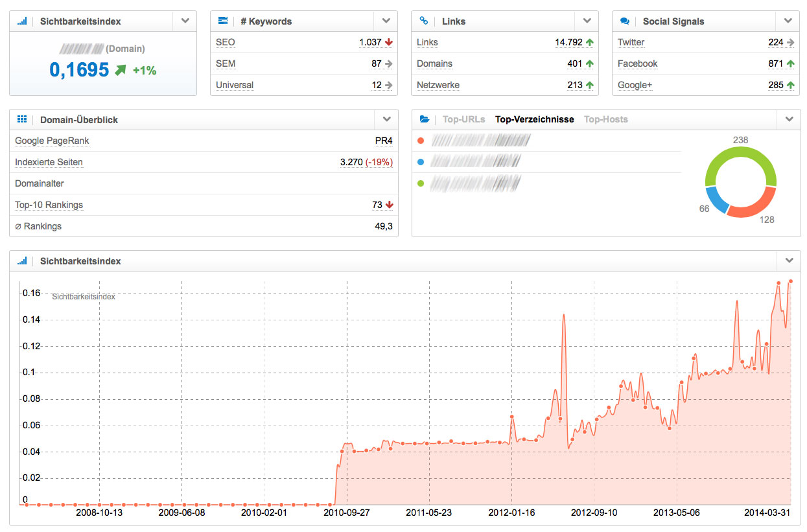Open the Links panel dropdown arrow
Image resolution: width=807 pixels, height=532 pixels.
click(587, 21)
